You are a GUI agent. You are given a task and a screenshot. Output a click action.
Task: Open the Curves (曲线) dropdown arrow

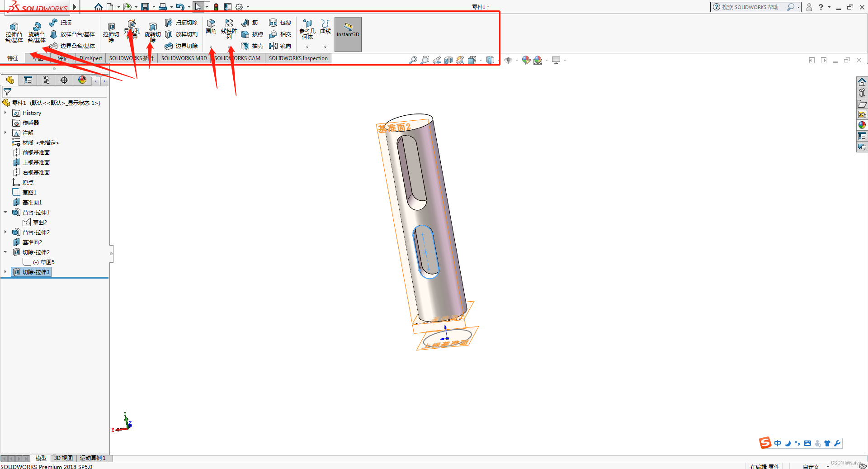pyautogui.click(x=325, y=47)
